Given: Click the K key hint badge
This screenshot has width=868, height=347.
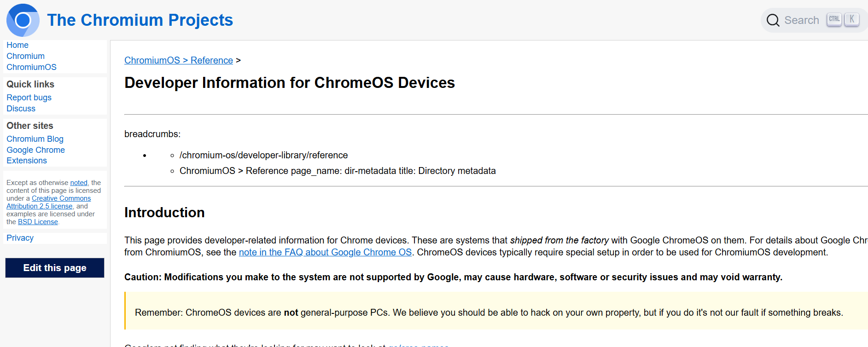Looking at the screenshot, I should 852,19.
